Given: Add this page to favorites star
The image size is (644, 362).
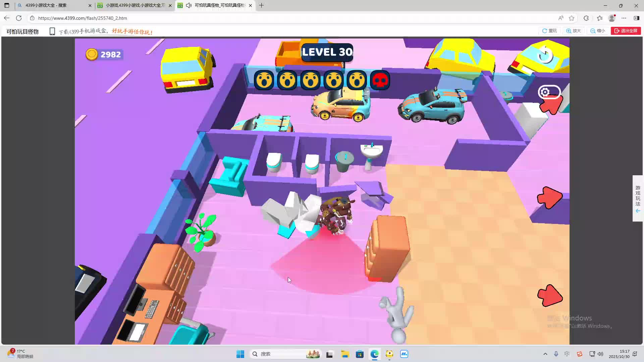Looking at the screenshot, I should (x=572, y=18).
